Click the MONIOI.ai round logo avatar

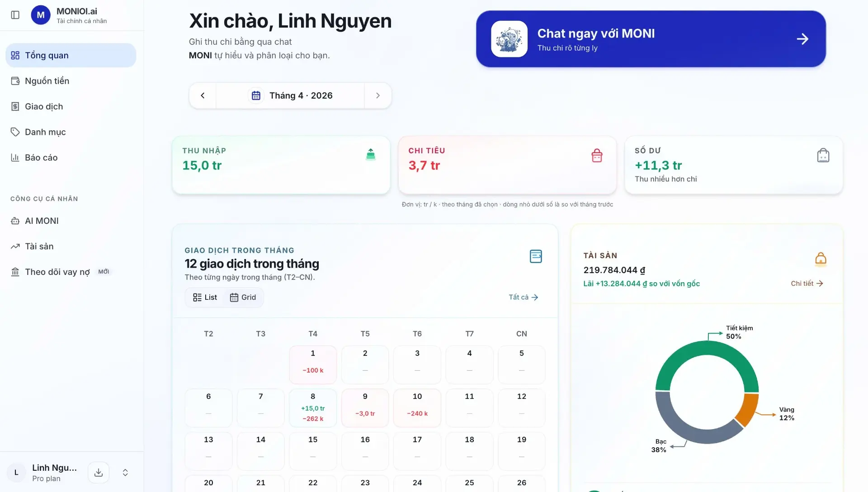(40, 15)
